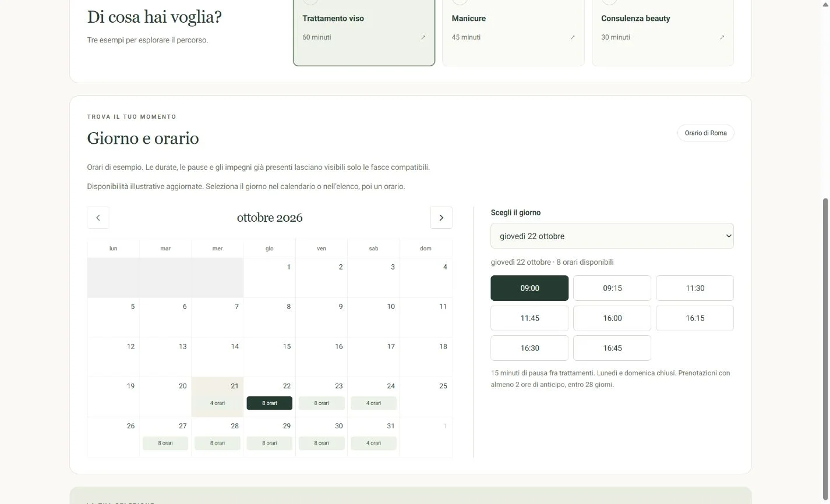Image resolution: width=830 pixels, height=504 pixels.
Task: Click October 25 in the calendar
Action: tap(426, 397)
